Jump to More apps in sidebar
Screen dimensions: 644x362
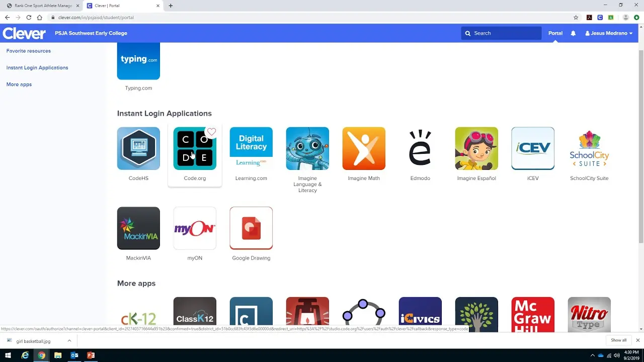[19, 84]
